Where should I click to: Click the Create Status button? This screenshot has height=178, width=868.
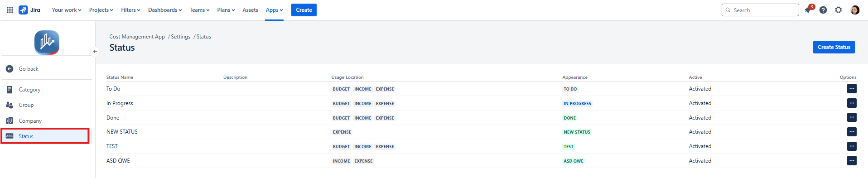coord(834,47)
